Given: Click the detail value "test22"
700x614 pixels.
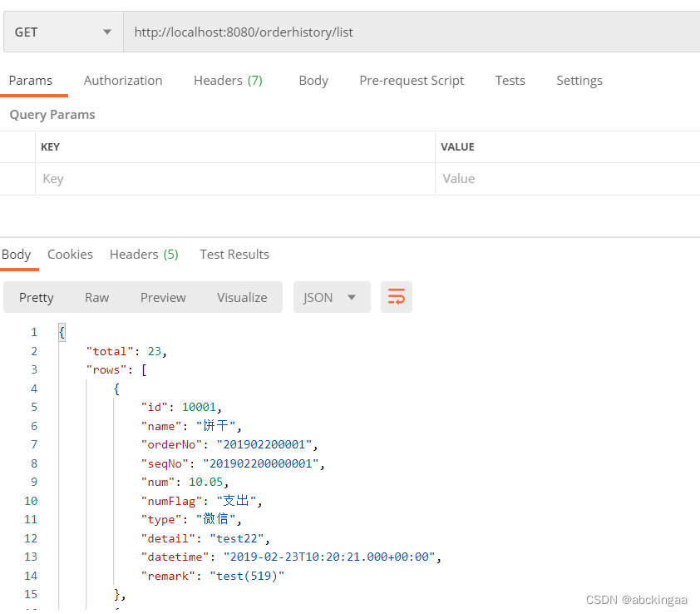Looking at the screenshot, I should (237, 538).
